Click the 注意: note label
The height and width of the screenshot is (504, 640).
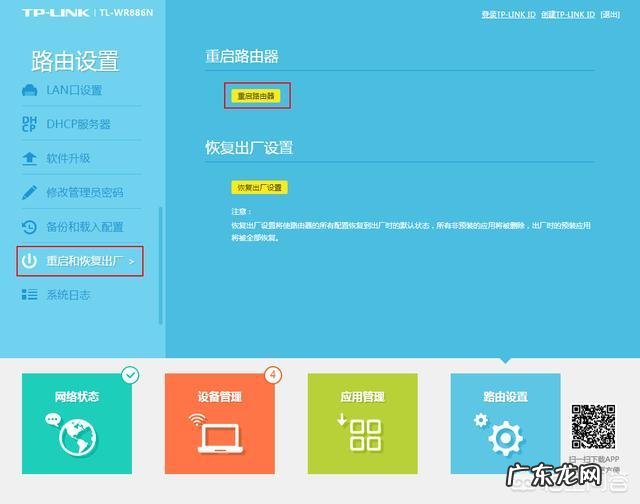[x=241, y=211]
